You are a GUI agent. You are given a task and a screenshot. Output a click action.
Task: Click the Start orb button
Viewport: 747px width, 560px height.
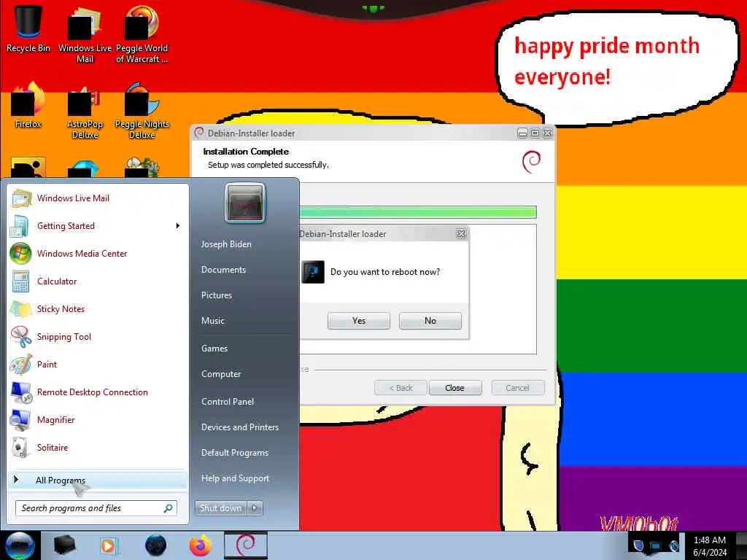tap(19, 545)
